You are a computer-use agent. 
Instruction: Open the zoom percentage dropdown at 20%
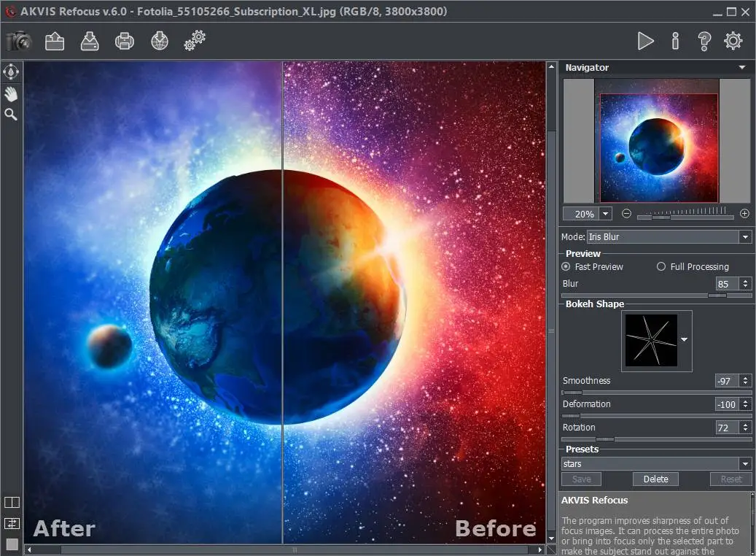(606, 214)
